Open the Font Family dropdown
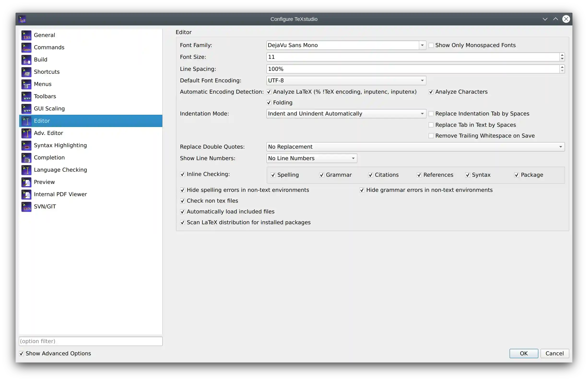Viewport: 588px width, 381px height. [422, 45]
